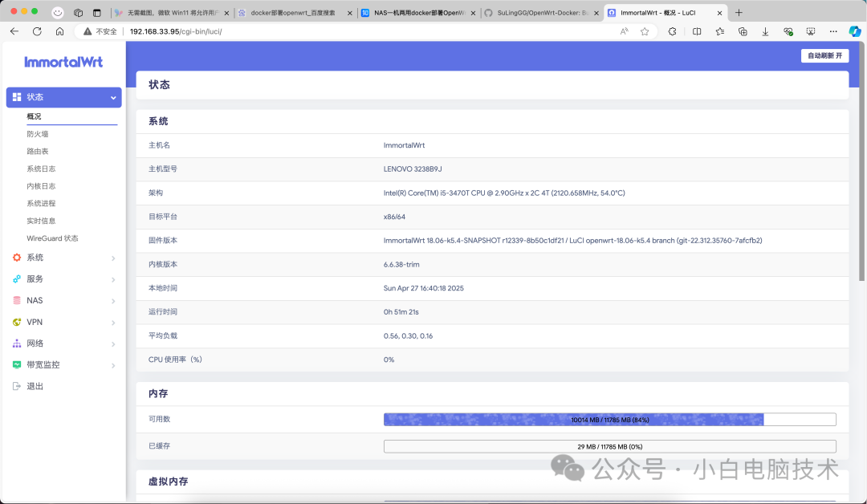The height and width of the screenshot is (504, 867).
Task: Click the ImmortalWrt logo link
Action: click(x=63, y=62)
